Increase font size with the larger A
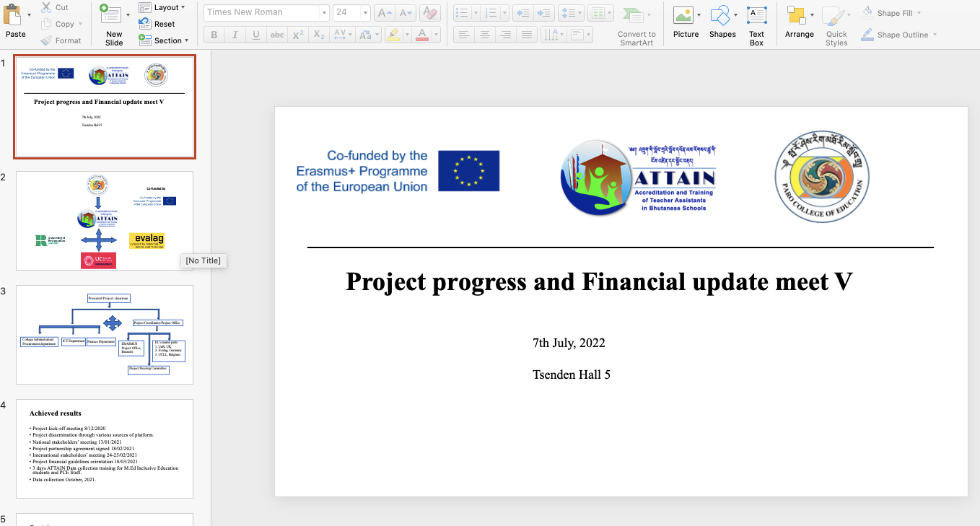The image size is (980, 526). point(385,12)
